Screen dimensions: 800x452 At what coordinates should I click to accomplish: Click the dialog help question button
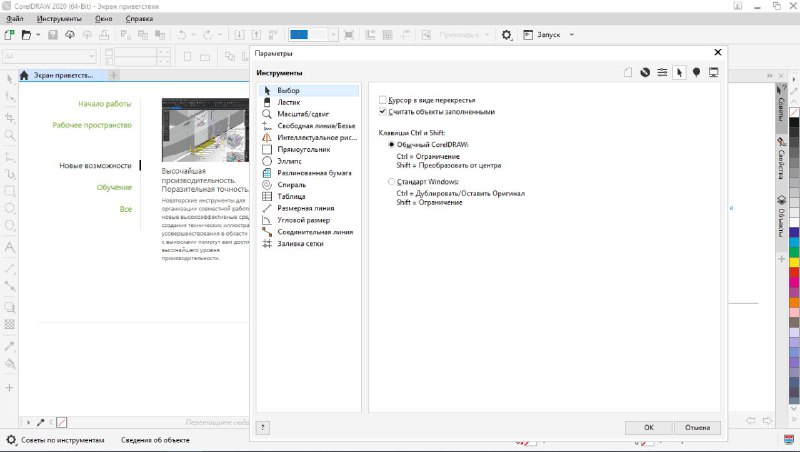(263, 428)
